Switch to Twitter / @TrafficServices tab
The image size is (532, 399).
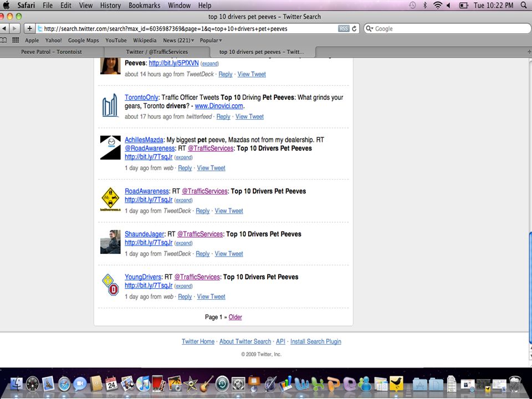pyautogui.click(x=157, y=52)
